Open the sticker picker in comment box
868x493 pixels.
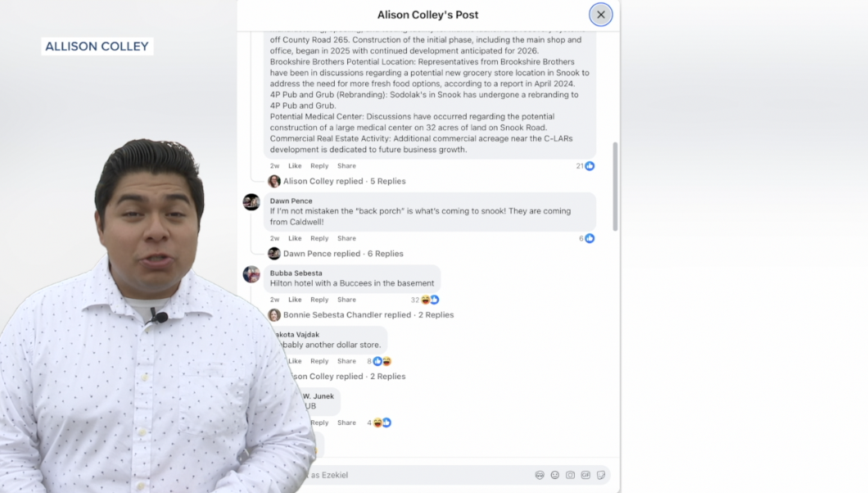coord(601,475)
